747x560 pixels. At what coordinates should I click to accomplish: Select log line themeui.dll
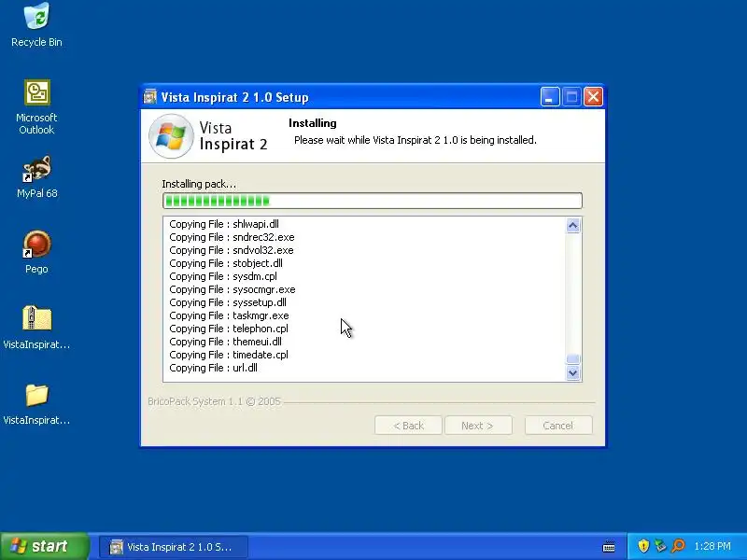pos(225,342)
